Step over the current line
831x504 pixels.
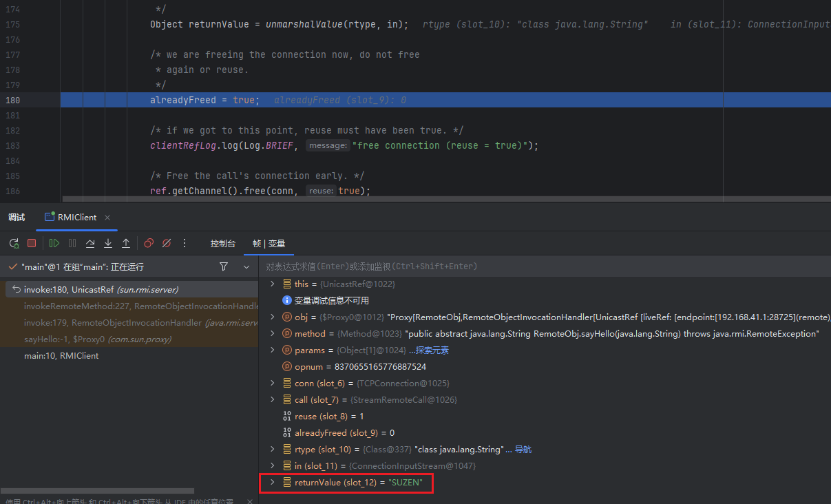(x=90, y=243)
